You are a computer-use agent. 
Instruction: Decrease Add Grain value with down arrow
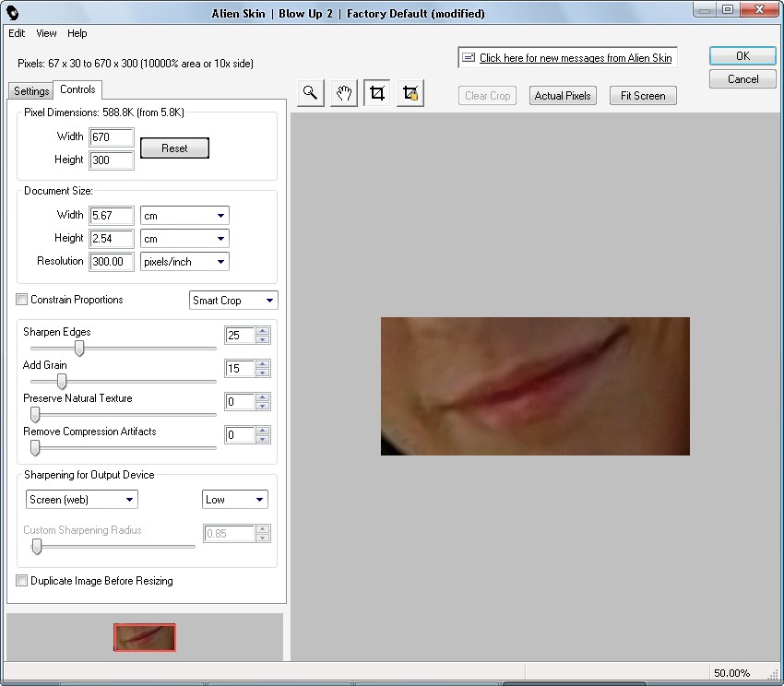tap(263, 373)
